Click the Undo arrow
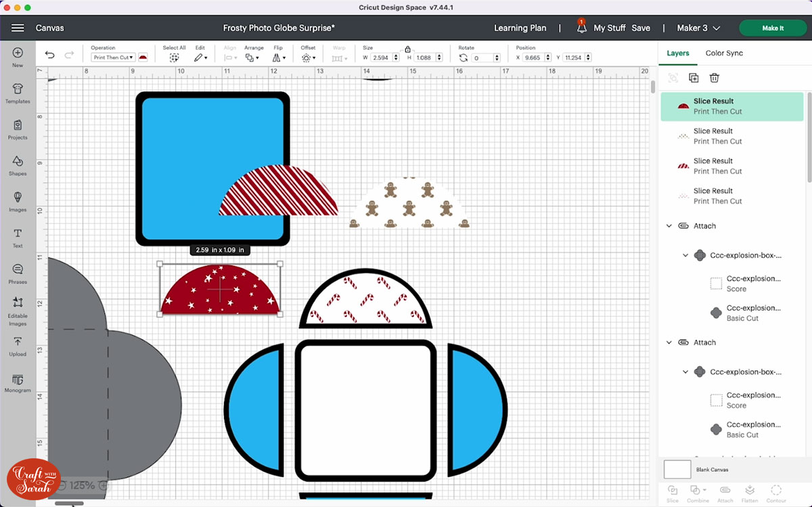Image resolution: width=812 pixels, height=507 pixels. [x=49, y=55]
